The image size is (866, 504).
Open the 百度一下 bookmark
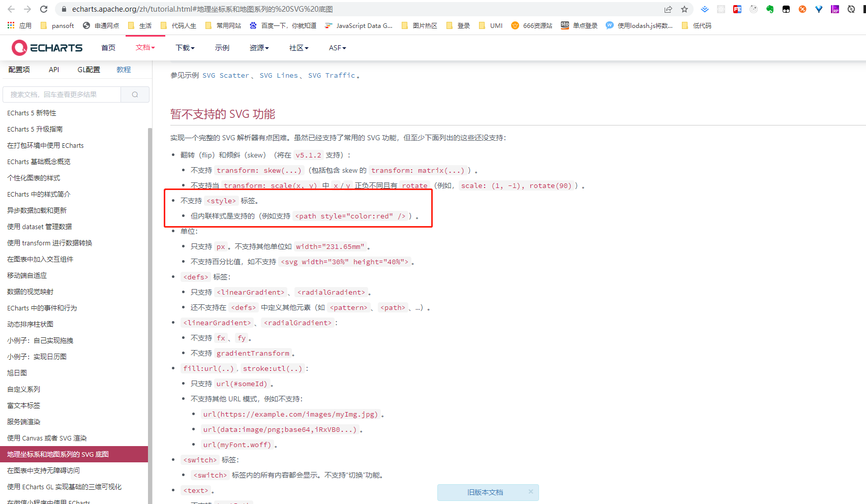click(283, 25)
